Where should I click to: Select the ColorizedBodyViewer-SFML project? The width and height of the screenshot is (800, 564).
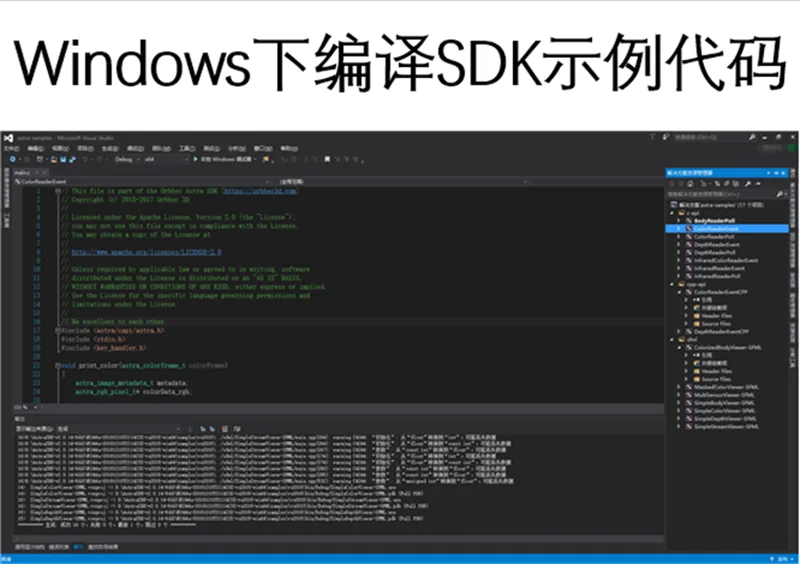pos(727,348)
